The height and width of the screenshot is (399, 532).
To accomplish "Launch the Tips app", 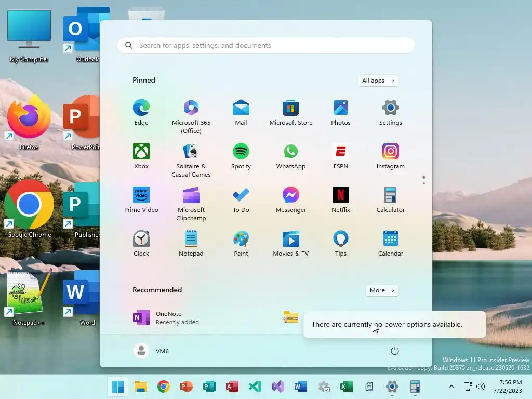I will [341, 244].
